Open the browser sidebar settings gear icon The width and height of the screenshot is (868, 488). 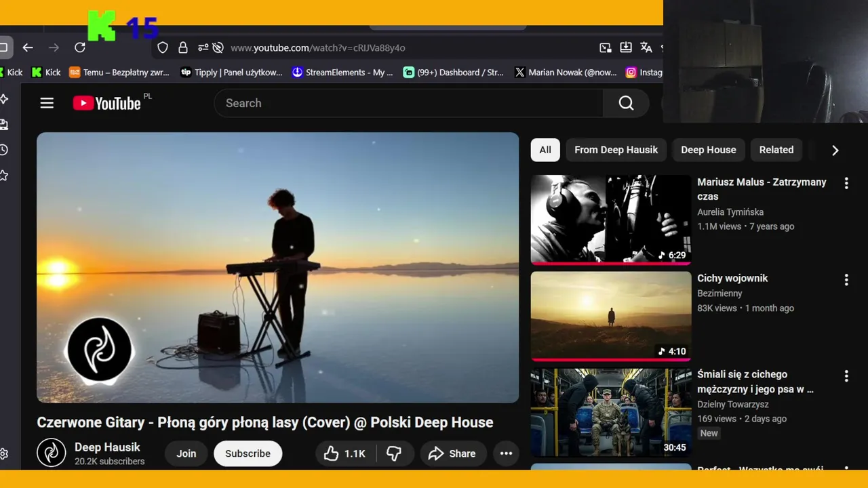point(3,453)
